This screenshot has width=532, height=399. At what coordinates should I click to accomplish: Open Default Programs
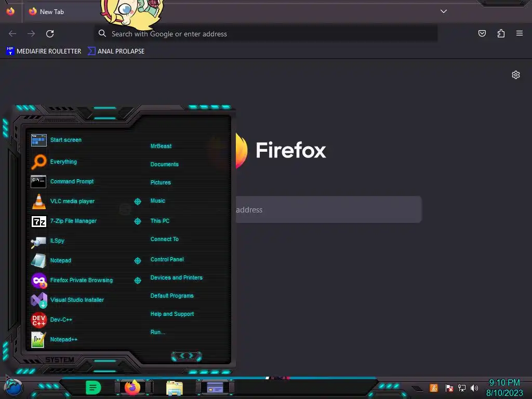click(172, 296)
